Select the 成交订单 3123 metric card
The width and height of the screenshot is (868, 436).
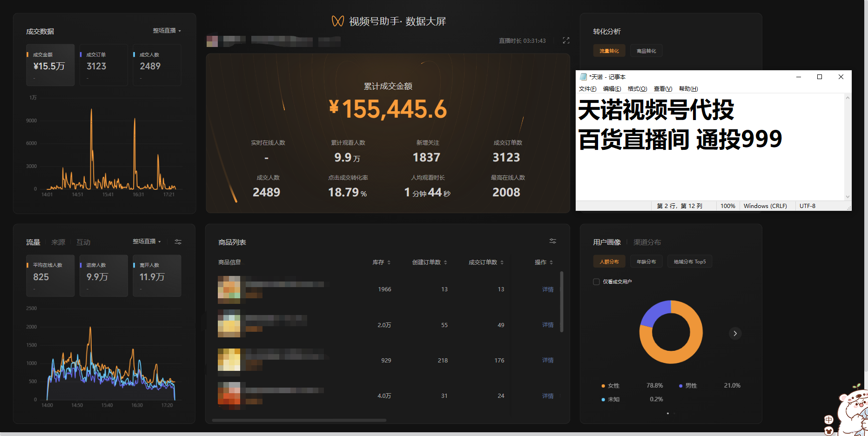pos(103,65)
